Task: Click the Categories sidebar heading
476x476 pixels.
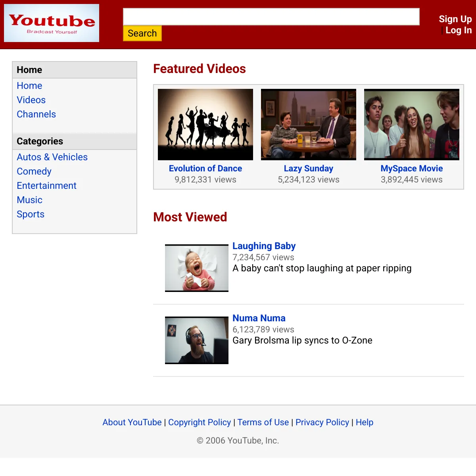Action: [40, 141]
